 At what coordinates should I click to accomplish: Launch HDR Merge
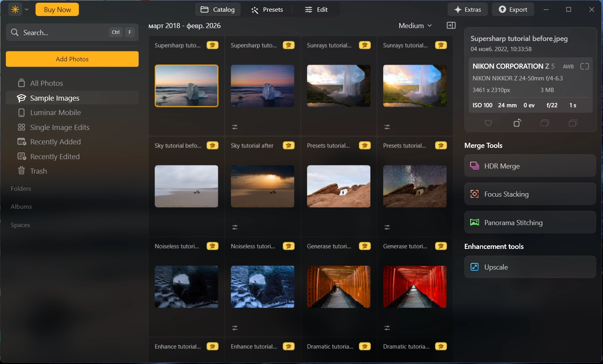530,166
